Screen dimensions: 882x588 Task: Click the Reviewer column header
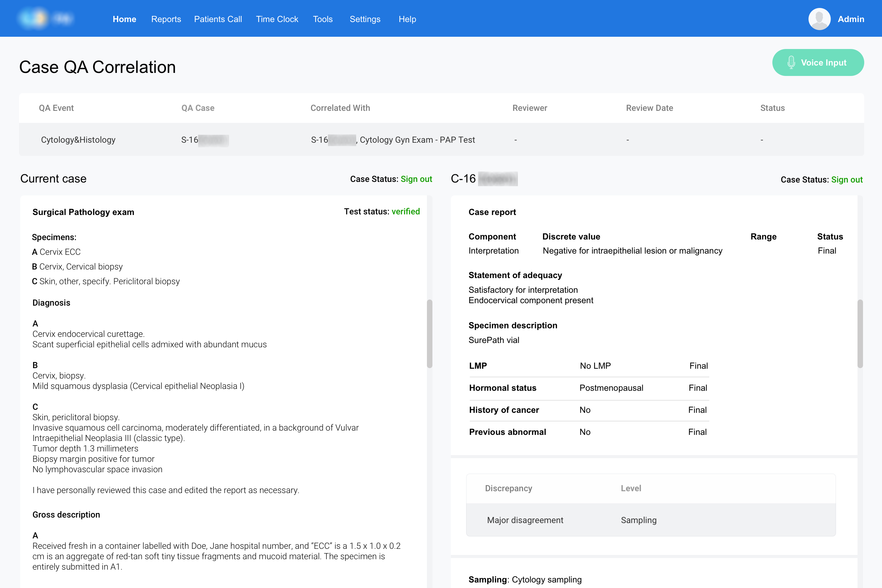530,108
